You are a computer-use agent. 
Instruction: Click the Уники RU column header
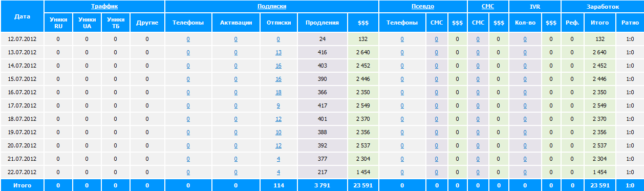(58, 23)
